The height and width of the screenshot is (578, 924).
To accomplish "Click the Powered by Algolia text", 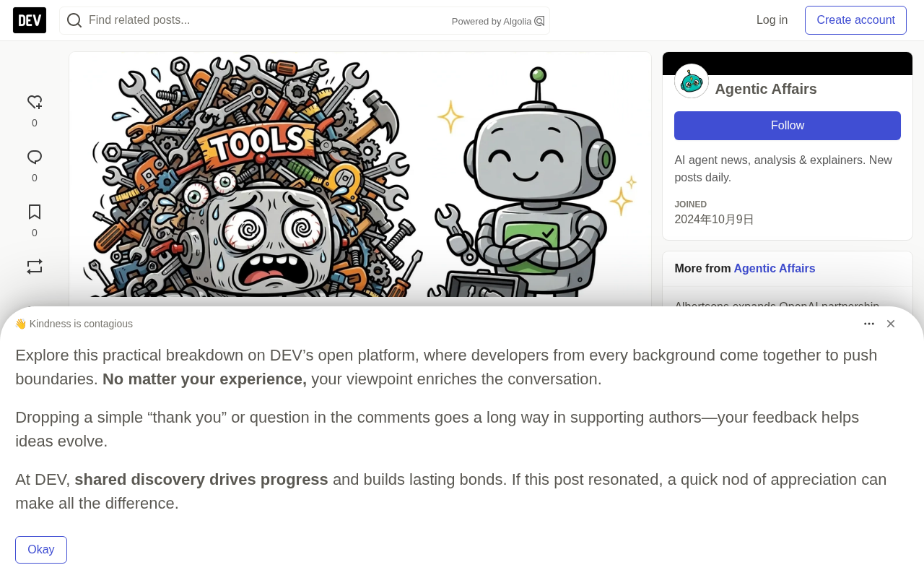I will click(492, 22).
